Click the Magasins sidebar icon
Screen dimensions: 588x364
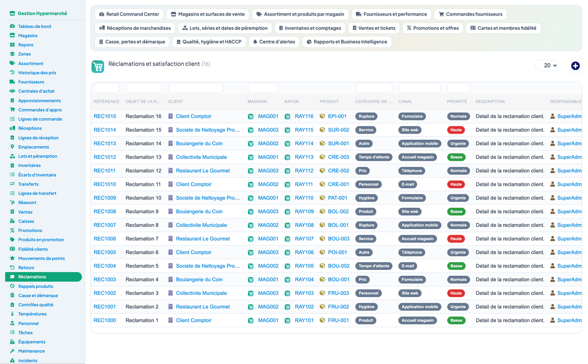(12, 35)
